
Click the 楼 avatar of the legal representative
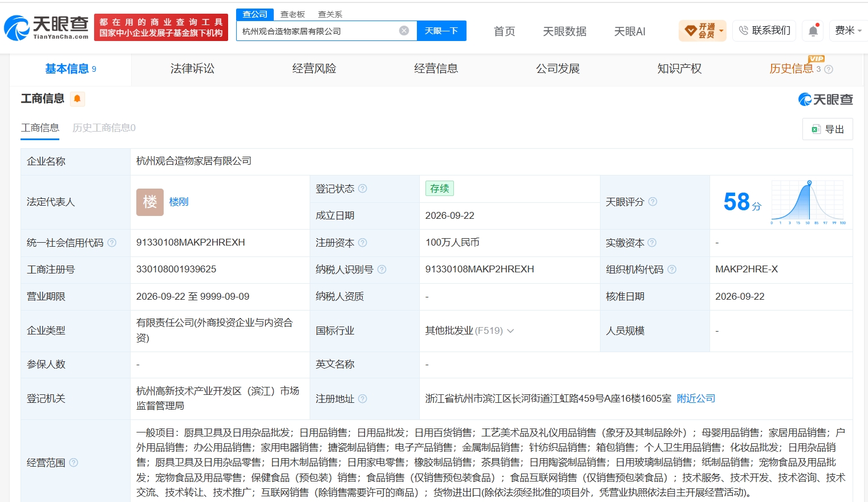[x=150, y=202]
